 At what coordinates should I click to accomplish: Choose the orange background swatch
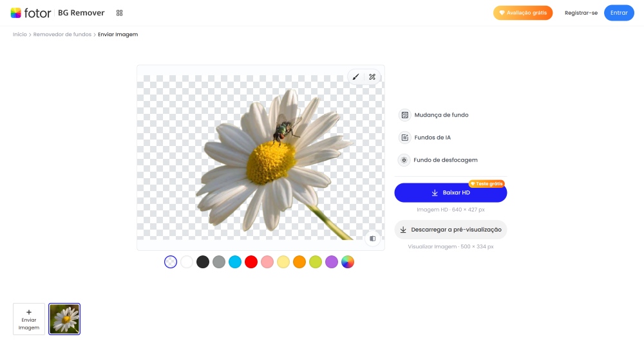point(299,262)
